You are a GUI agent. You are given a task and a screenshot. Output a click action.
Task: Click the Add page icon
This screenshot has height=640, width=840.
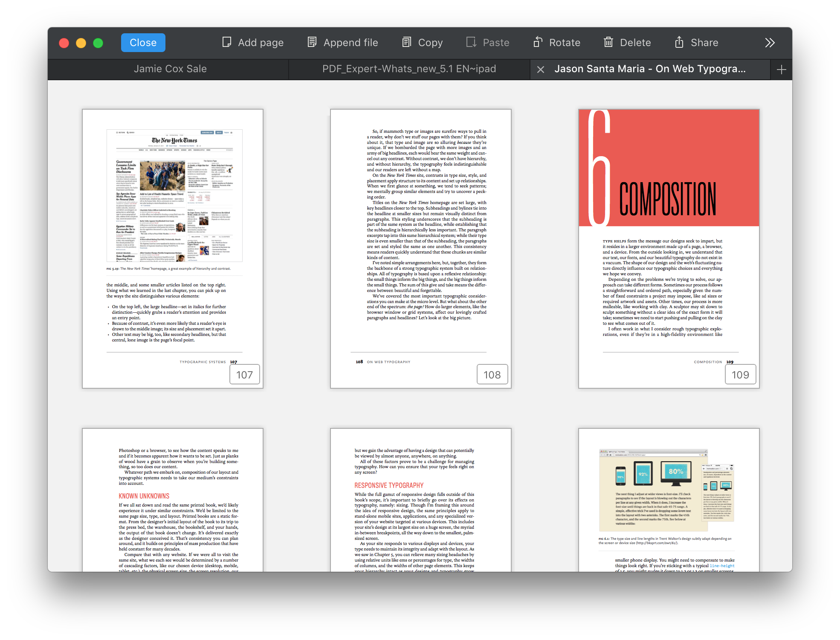tap(227, 42)
